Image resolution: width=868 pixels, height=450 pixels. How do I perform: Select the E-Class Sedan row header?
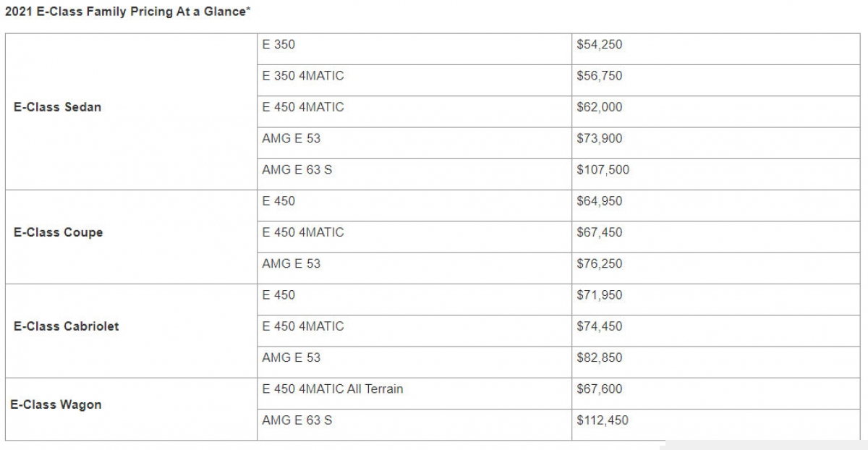coord(58,107)
